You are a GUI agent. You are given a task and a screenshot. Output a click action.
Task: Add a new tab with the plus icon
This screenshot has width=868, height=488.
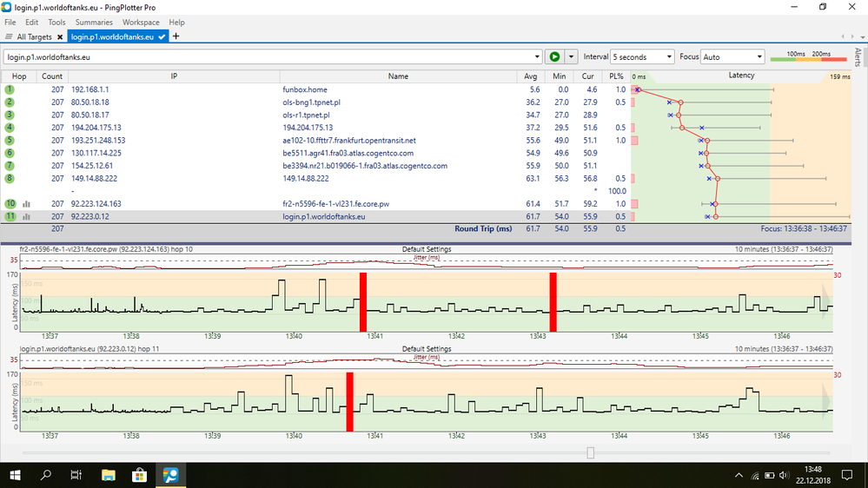click(x=176, y=36)
